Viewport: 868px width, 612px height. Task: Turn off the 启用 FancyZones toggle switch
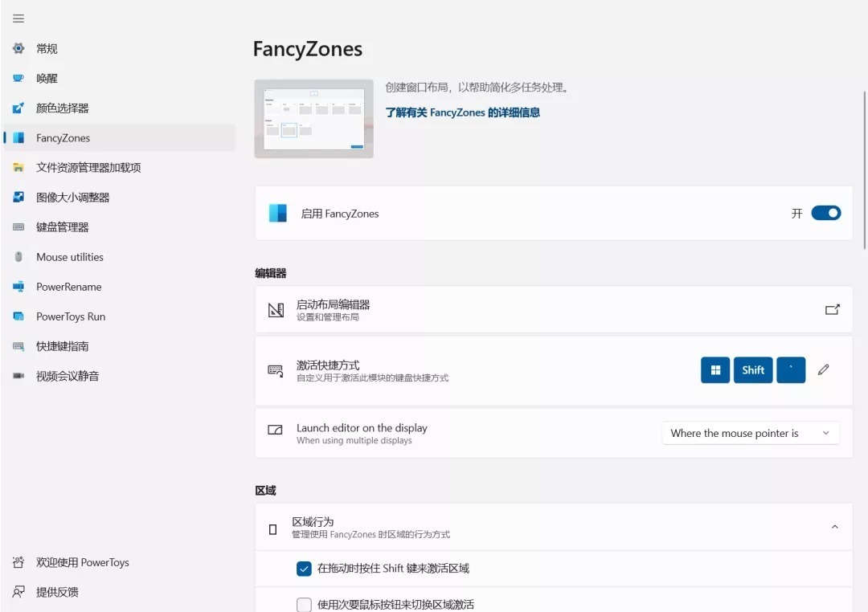tap(825, 213)
